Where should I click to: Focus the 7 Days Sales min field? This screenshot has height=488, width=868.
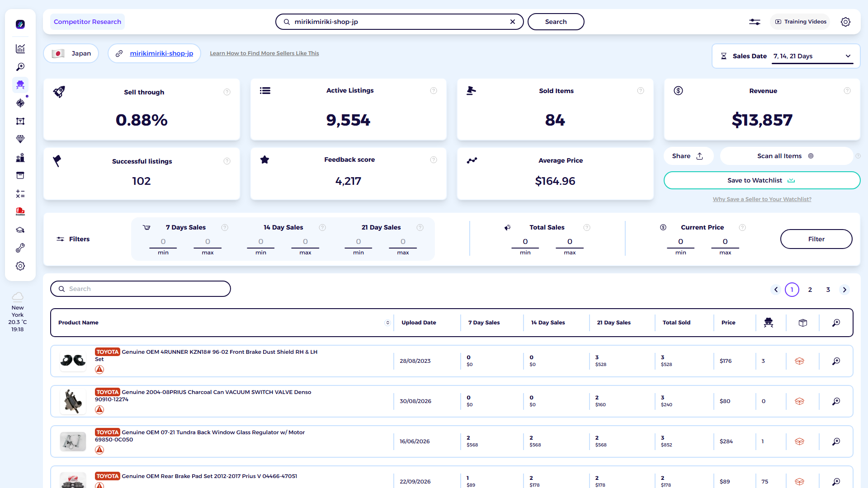(x=163, y=242)
